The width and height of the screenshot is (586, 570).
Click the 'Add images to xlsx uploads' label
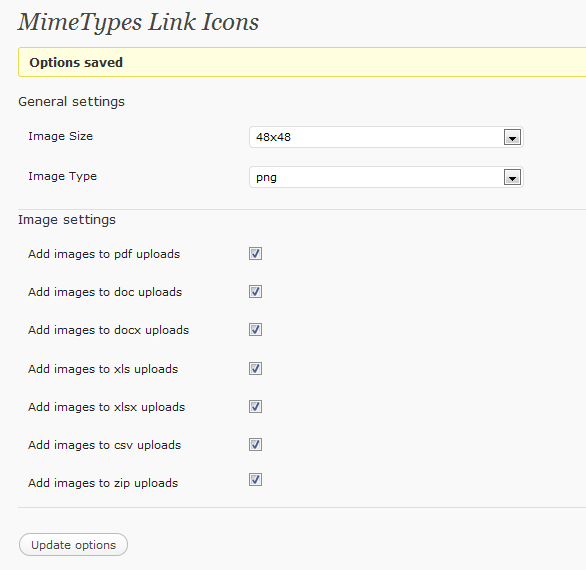coord(107,407)
